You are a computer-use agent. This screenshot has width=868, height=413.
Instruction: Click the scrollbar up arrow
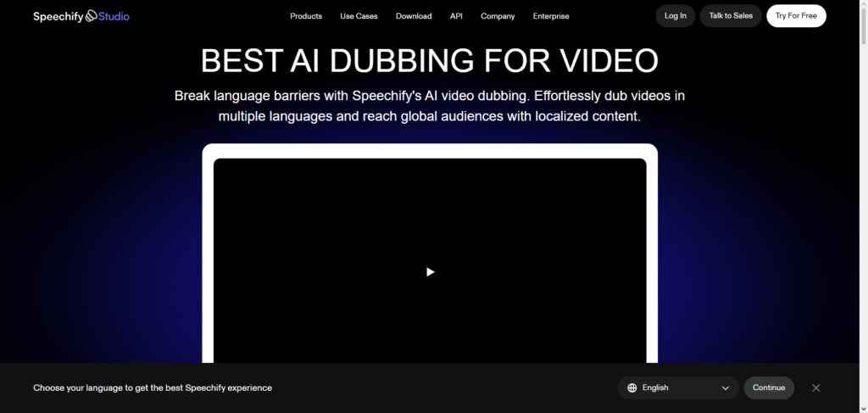[863, 4]
